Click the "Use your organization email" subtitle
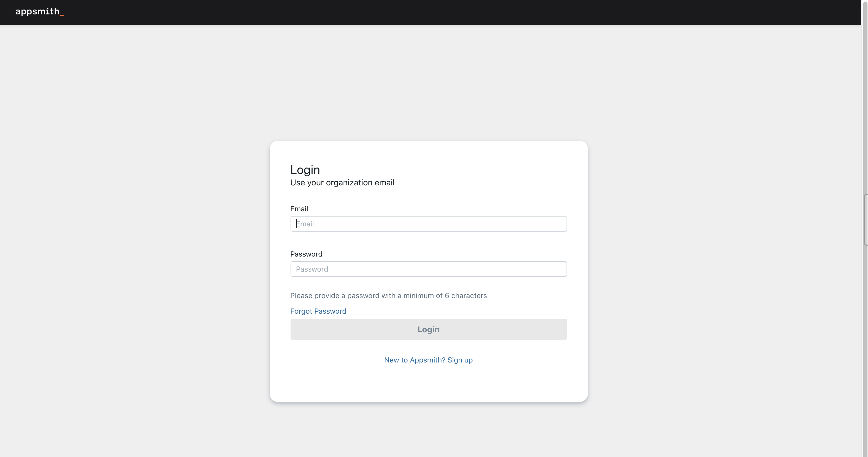The width and height of the screenshot is (868, 457). (x=342, y=183)
